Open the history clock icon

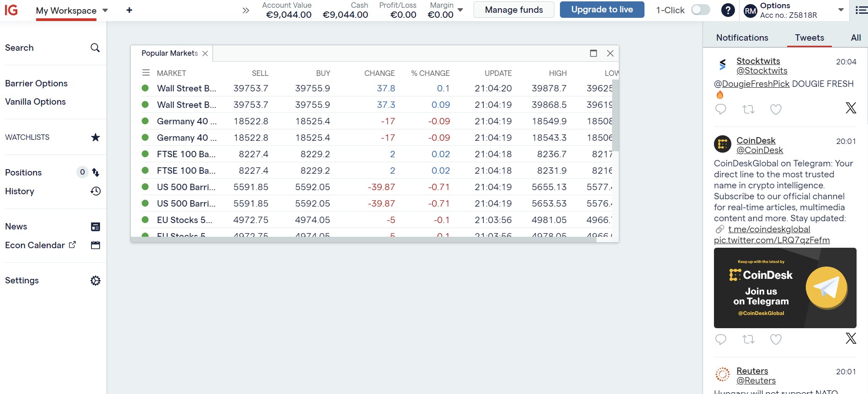[96, 191]
